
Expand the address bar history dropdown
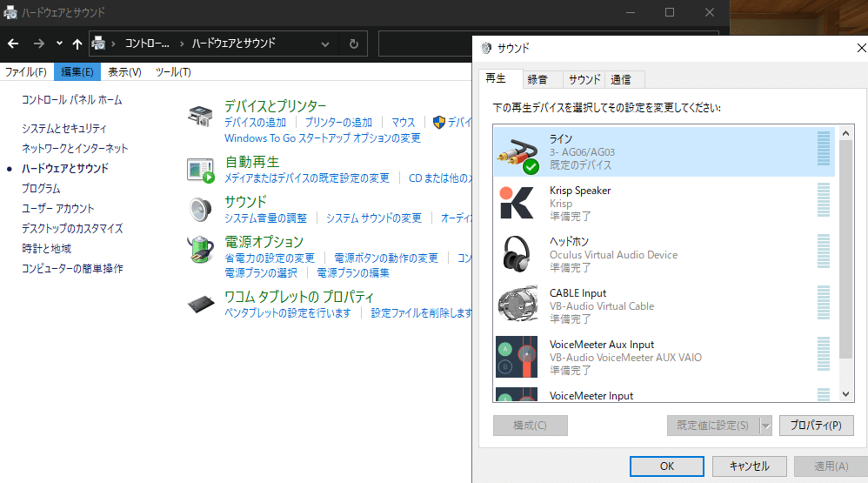(x=325, y=44)
